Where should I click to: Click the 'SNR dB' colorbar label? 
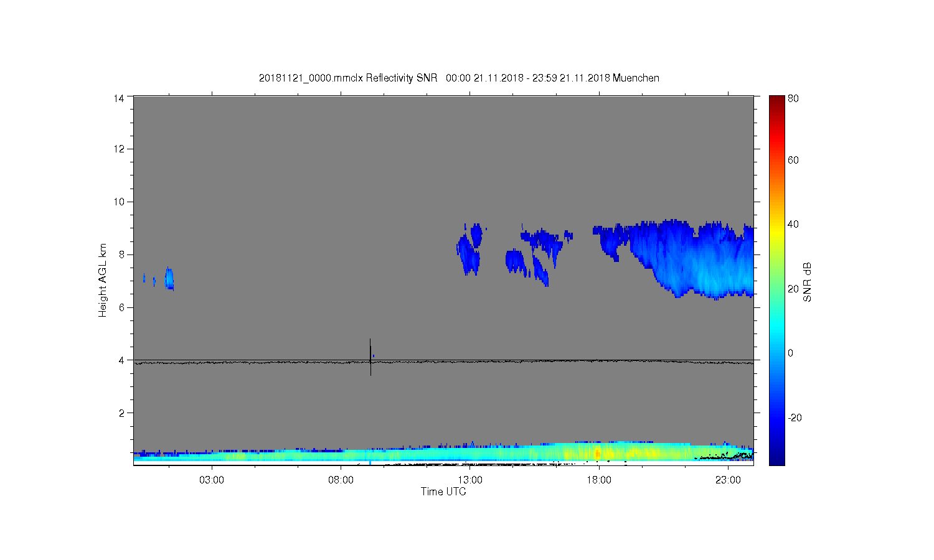(x=807, y=282)
